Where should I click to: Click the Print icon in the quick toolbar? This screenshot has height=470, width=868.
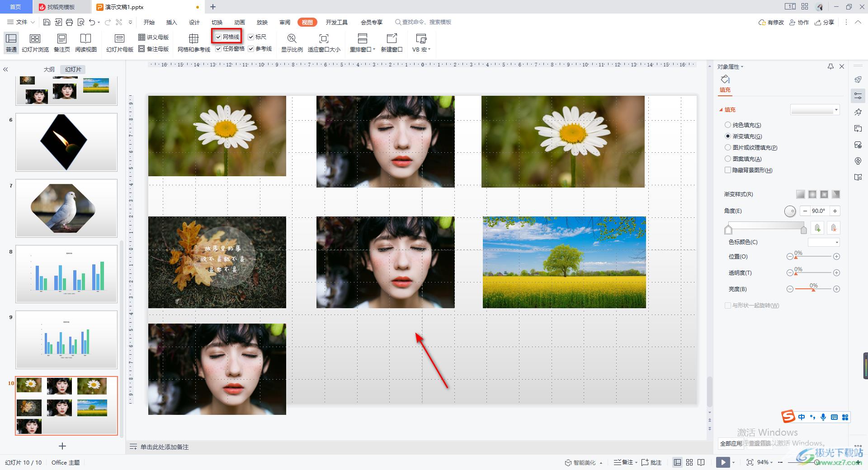coord(69,22)
